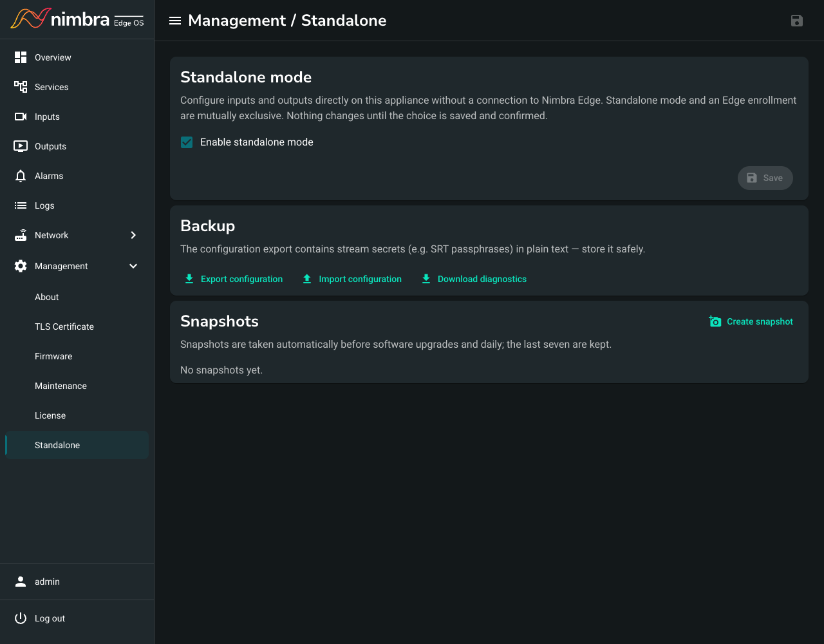Viewport: 824px width, 644px height.
Task: Select the Standalone menu item
Action: (x=77, y=445)
